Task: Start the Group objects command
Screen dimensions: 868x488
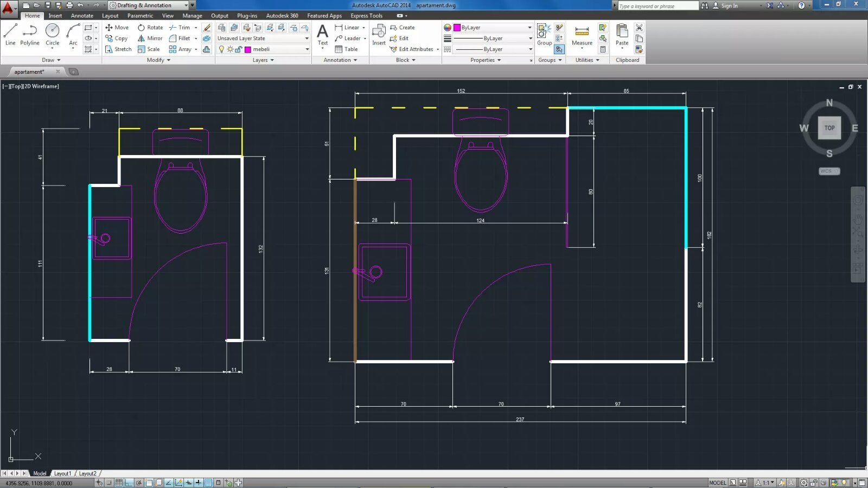Action: (x=544, y=35)
